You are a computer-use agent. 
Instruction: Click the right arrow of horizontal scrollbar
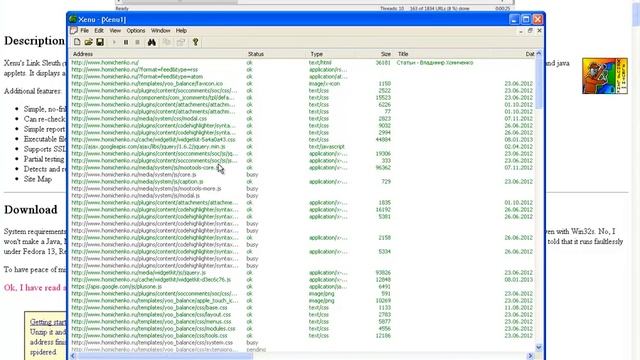[x=531, y=356]
